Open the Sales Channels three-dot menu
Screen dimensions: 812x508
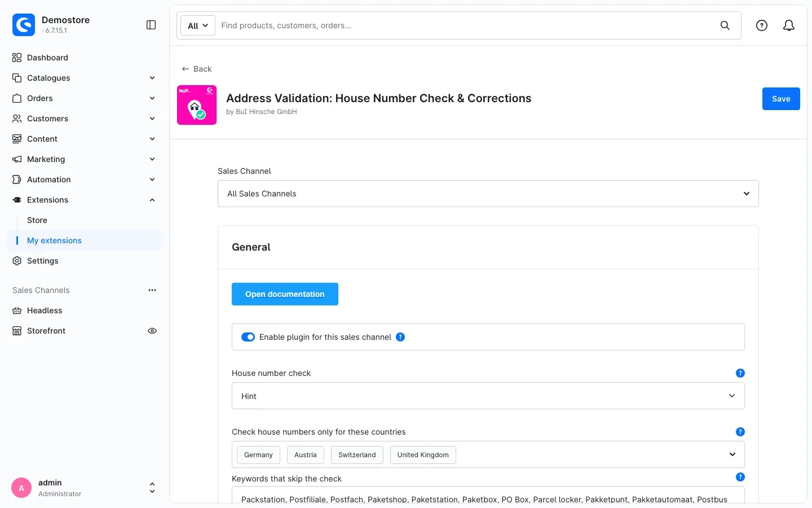(x=152, y=290)
